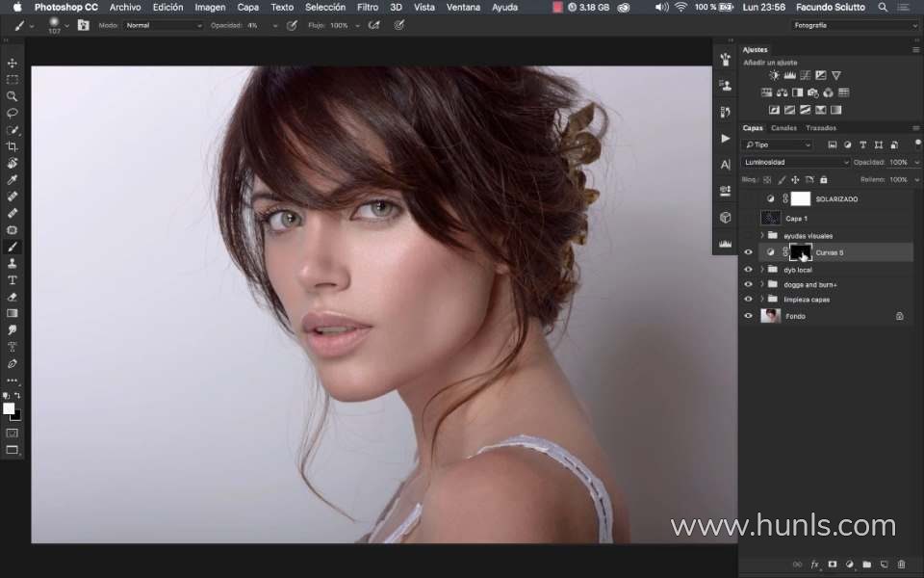
Task: Open the Imagen menu
Action: tap(210, 7)
